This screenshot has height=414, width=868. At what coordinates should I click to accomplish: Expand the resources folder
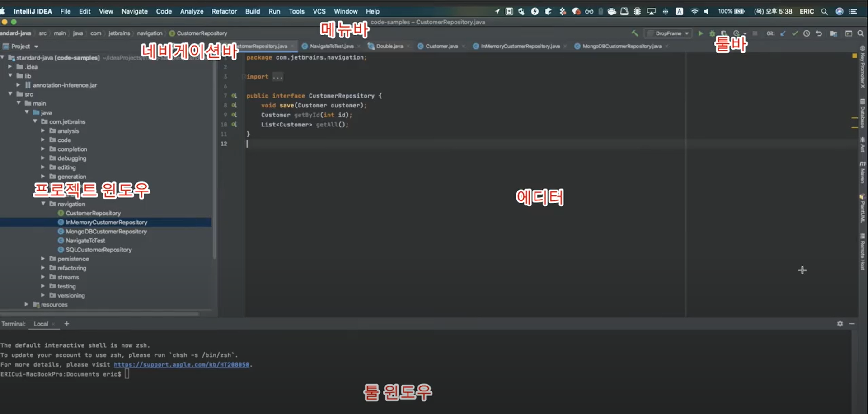tap(26, 305)
